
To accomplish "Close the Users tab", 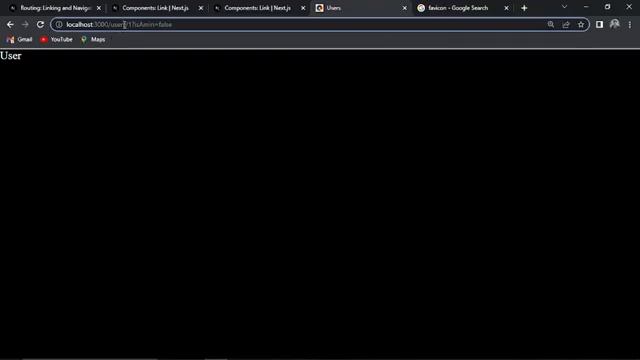I will 404,8.
